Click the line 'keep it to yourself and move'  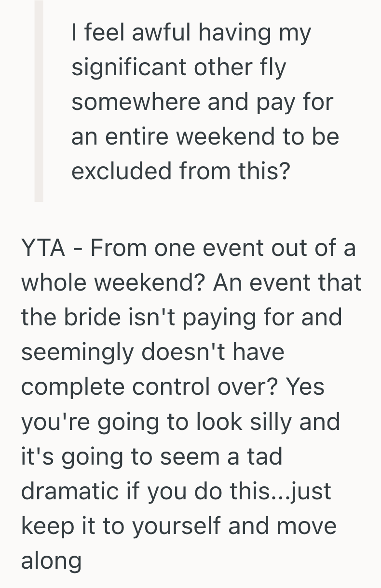[178, 526]
